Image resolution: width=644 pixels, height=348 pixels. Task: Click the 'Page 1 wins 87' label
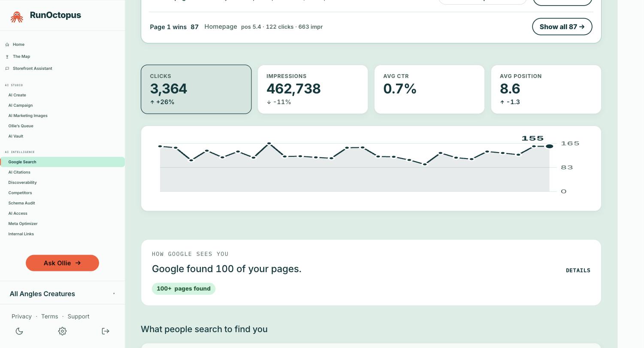[174, 27]
